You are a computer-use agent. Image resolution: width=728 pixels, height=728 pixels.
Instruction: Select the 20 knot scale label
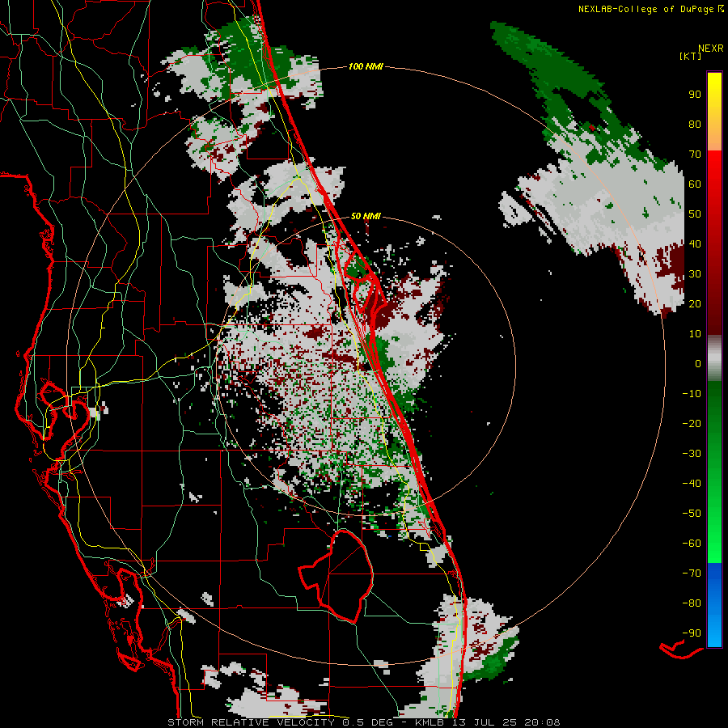tap(695, 303)
